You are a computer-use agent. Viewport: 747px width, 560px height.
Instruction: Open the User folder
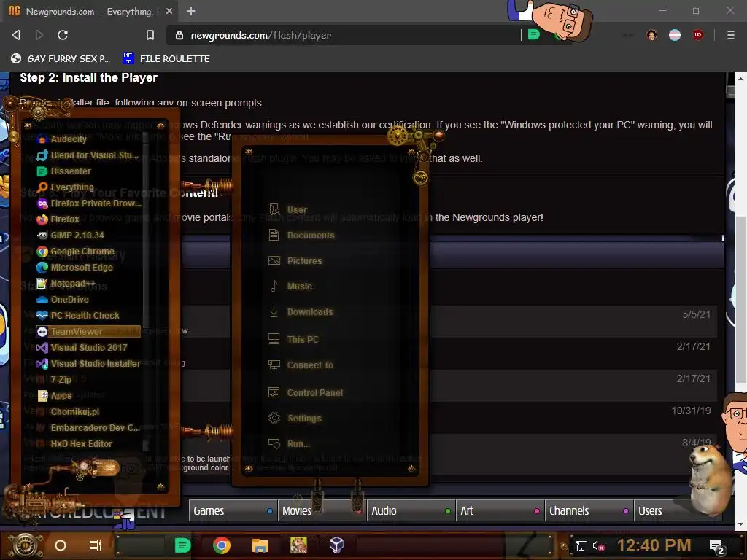point(287,209)
